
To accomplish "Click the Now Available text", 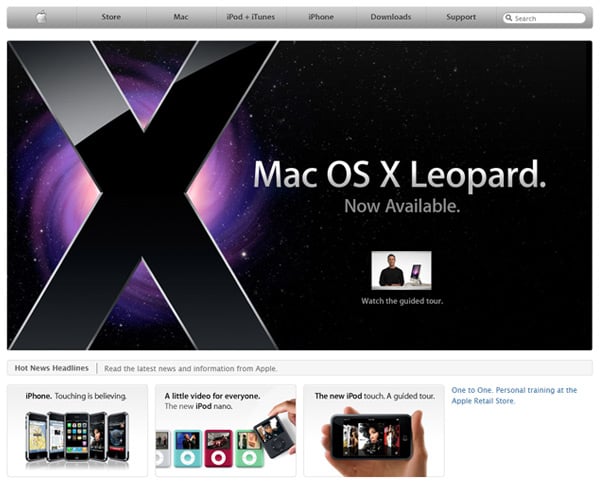I will 402,206.
